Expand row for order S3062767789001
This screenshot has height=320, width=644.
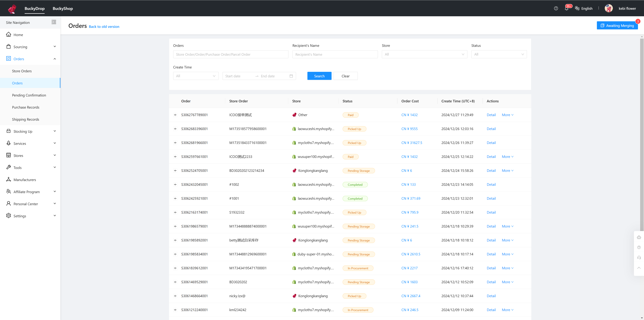pos(175,115)
